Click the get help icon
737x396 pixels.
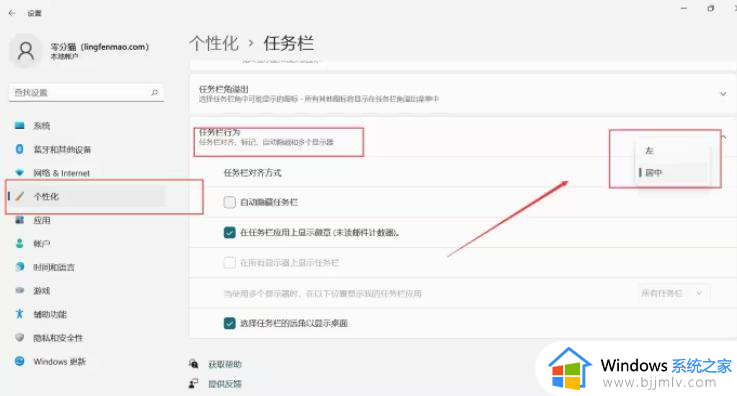tap(194, 364)
